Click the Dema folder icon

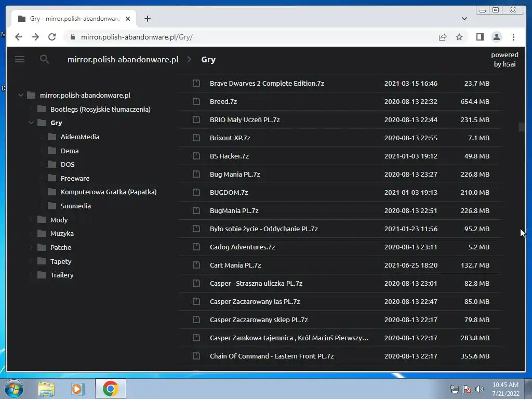52,150
